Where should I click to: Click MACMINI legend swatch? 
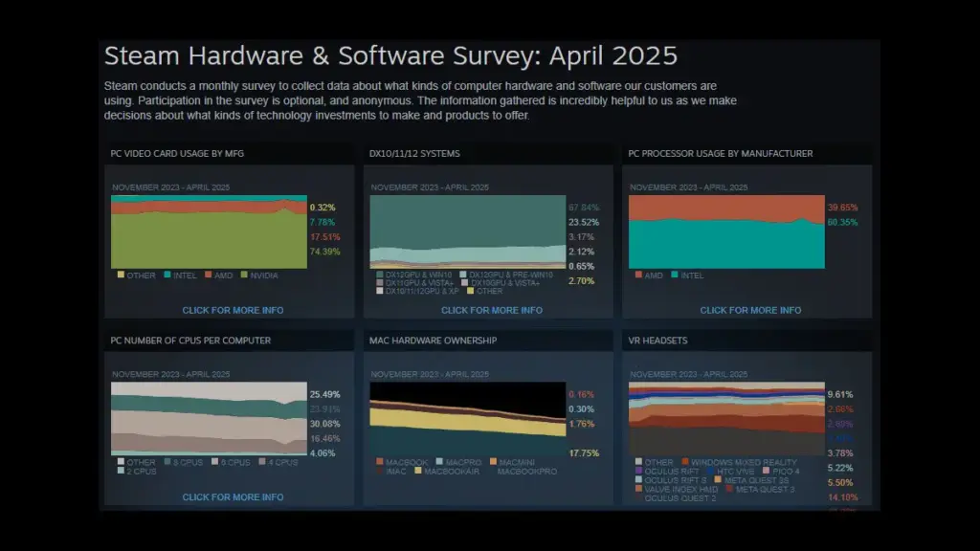[x=493, y=462]
